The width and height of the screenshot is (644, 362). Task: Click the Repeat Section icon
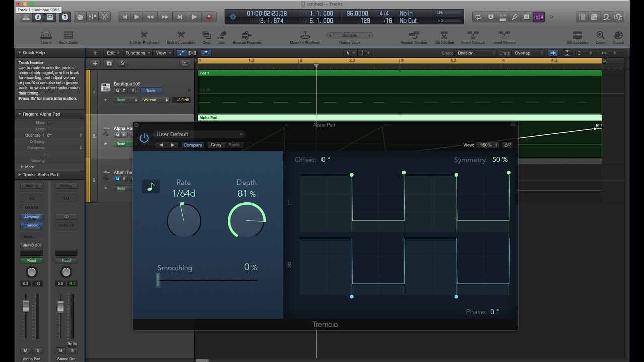(414, 35)
